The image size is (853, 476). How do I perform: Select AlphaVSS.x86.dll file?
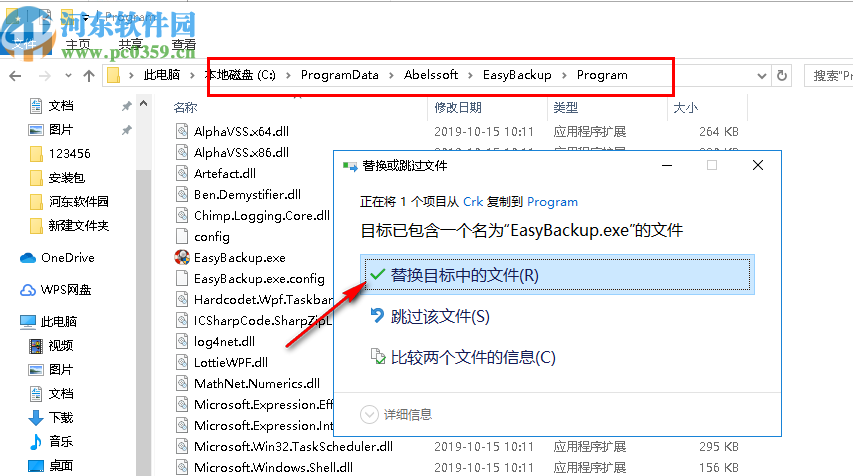pyautogui.click(x=241, y=152)
